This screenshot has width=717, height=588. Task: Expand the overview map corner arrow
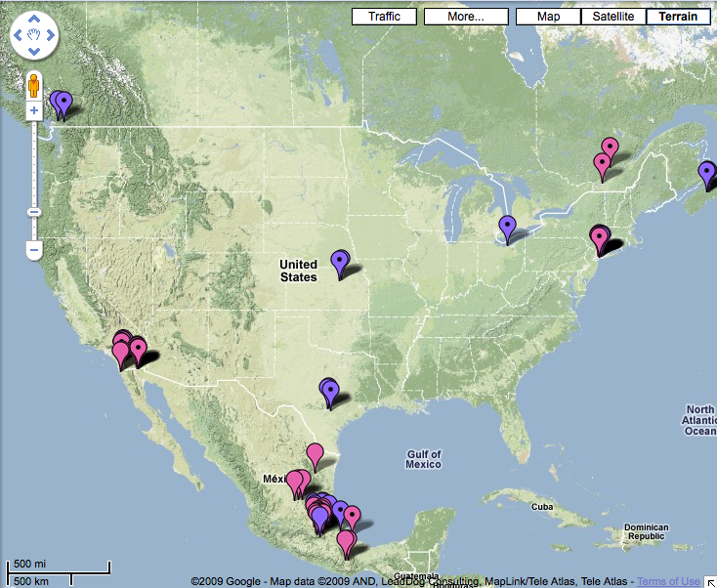[709, 581]
